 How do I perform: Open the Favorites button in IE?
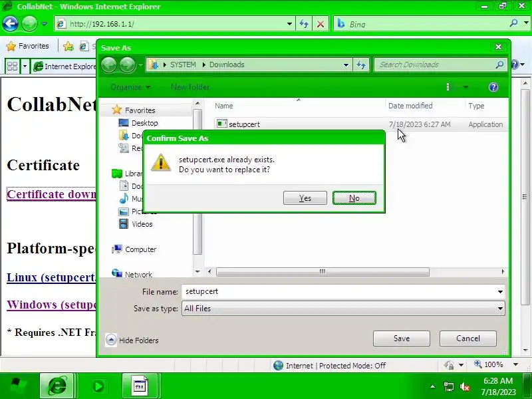click(27, 46)
